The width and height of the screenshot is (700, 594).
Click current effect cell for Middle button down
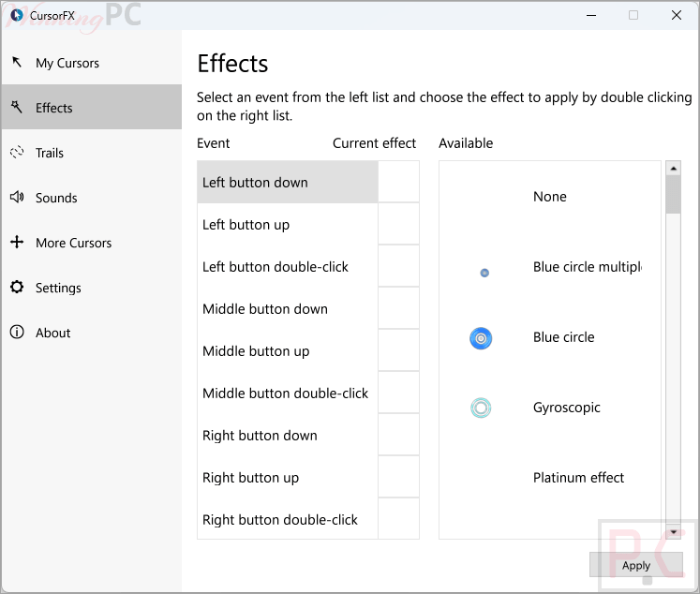(398, 308)
